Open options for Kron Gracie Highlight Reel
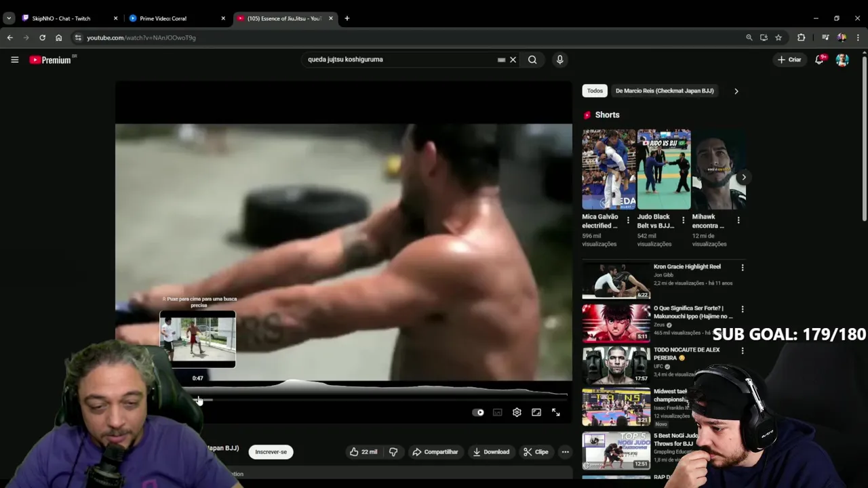The height and width of the screenshot is (488, 868). [742, 268]
